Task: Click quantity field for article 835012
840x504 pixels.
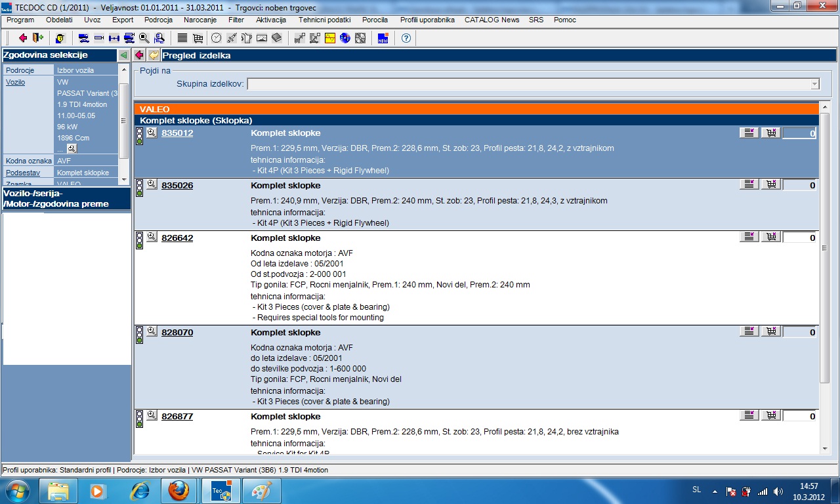Action: 799,133
